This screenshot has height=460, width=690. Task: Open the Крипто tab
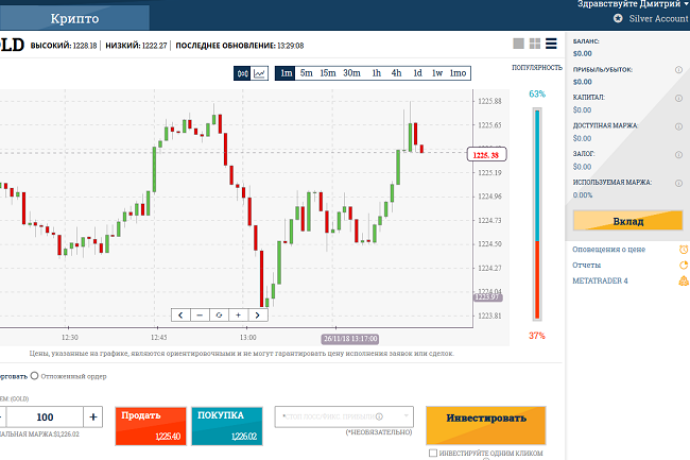click(x=75, y=18)
